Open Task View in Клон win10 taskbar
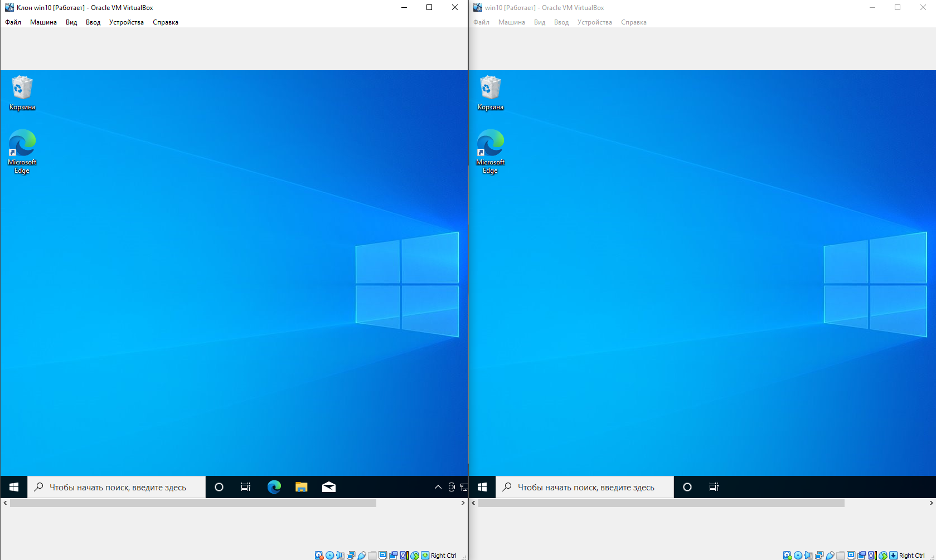Screen dimensions: 936x560 (x=246, y=487)
